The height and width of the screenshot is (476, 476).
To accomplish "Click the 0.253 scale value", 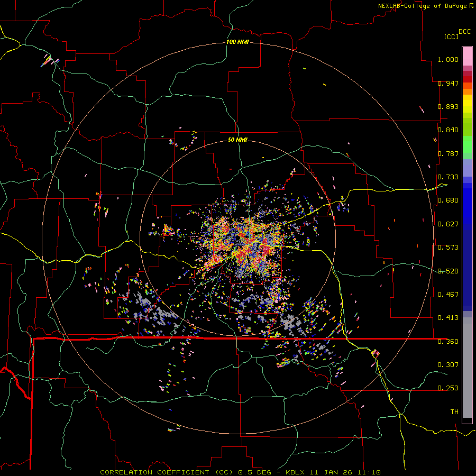I will coord(448,388).
